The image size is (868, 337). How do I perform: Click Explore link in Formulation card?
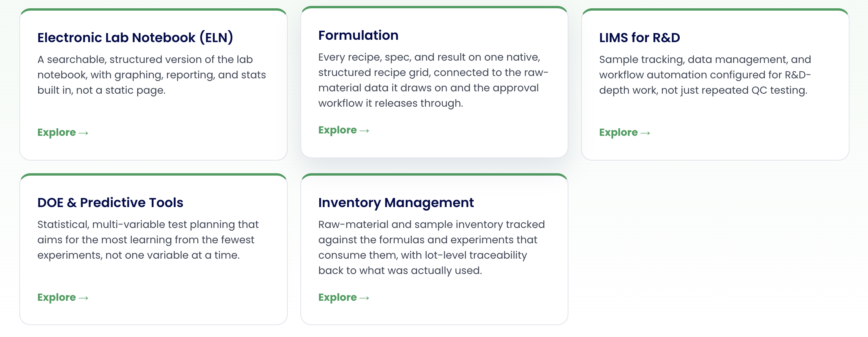pos(344,130)
